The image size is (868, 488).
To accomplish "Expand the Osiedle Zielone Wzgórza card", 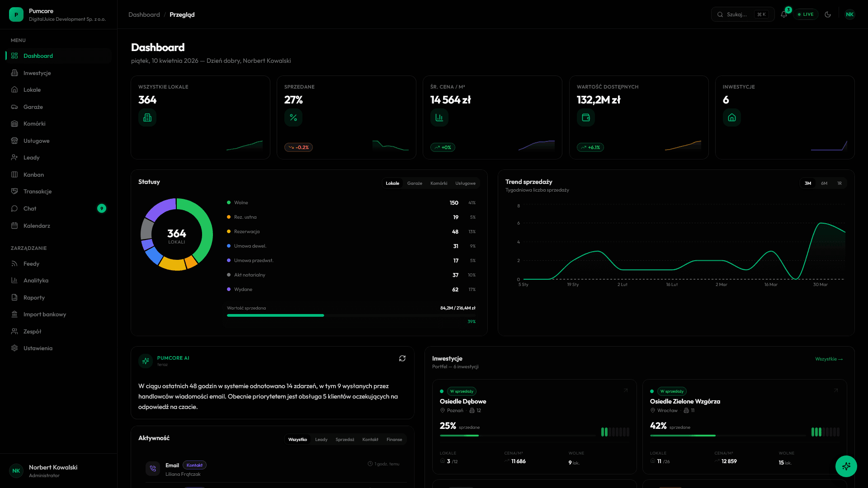I will (x=835, y=390).
